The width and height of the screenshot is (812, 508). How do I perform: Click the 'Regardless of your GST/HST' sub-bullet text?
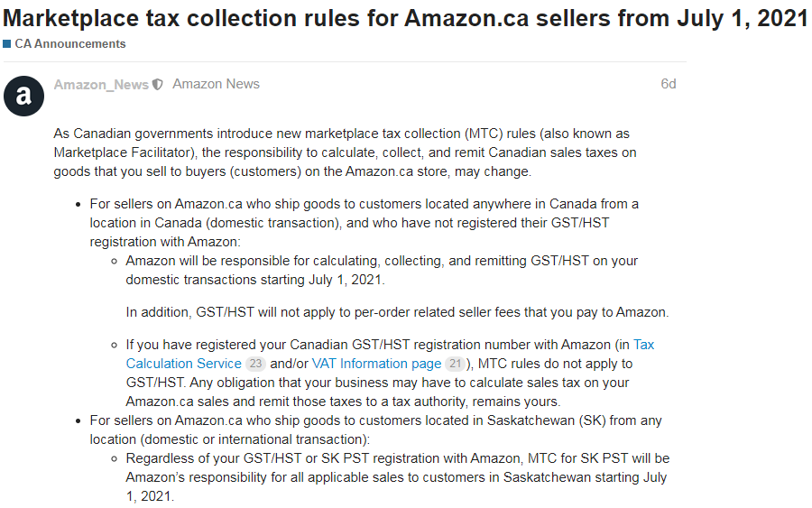click(x=398, y=477)
